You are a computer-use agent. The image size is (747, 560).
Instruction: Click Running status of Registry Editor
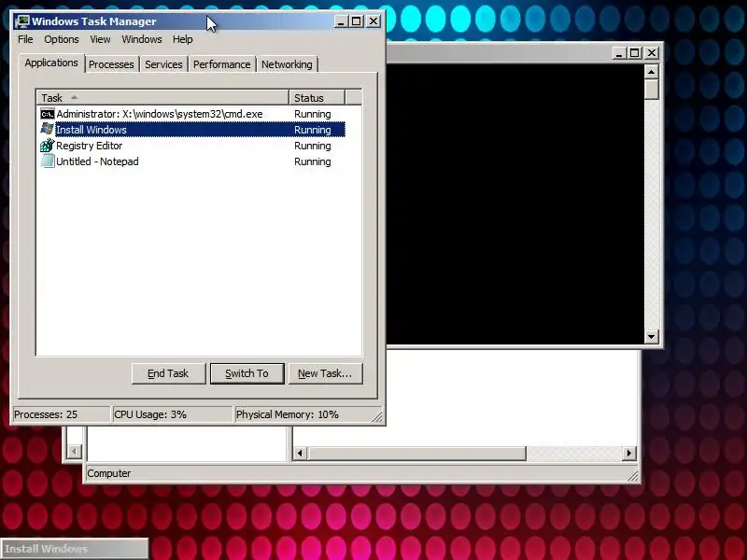(313, 146)
